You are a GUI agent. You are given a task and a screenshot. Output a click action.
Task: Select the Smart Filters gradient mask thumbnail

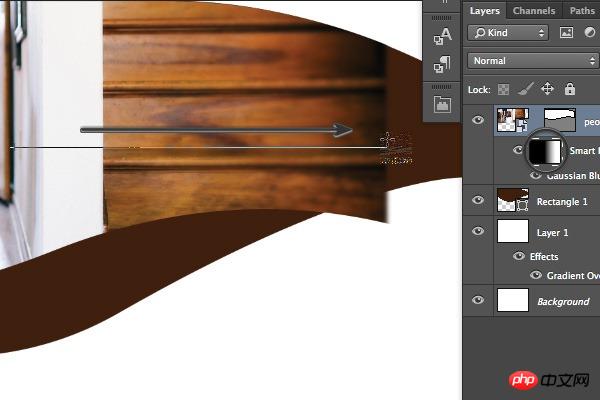pos(545,151)
